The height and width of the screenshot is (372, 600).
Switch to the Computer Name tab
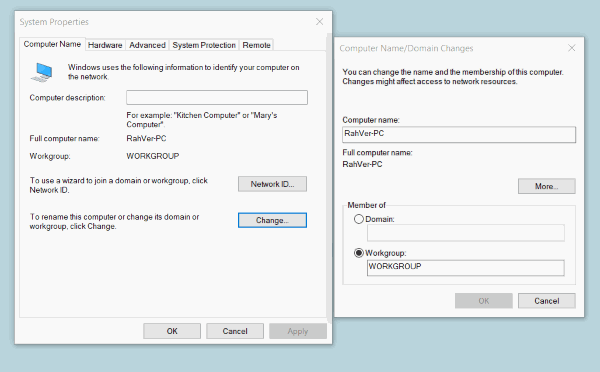point(52,44)
